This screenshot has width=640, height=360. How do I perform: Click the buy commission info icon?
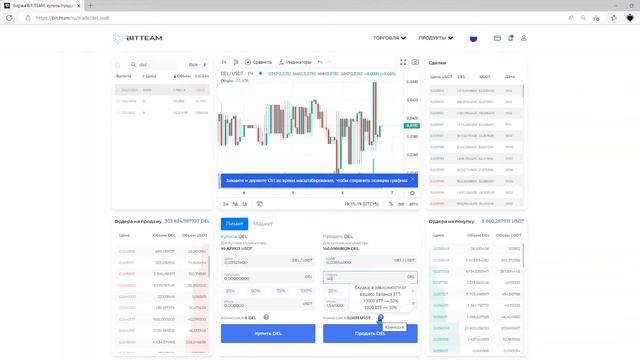coord(266,317)
